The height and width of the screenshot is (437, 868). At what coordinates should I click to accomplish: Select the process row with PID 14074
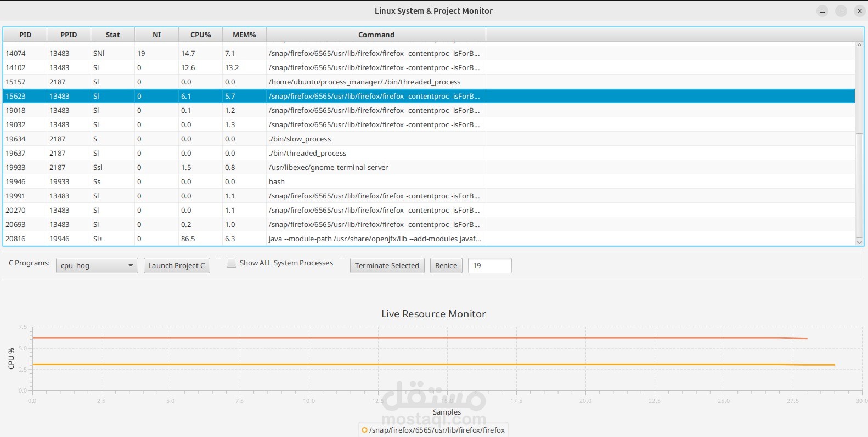click(x=429, y=53)
